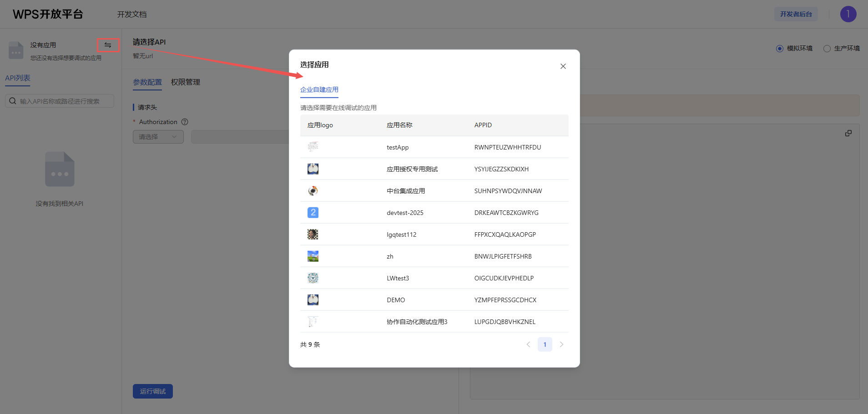
Task: Select the LWtest3 application name
Action: [398, 278]
